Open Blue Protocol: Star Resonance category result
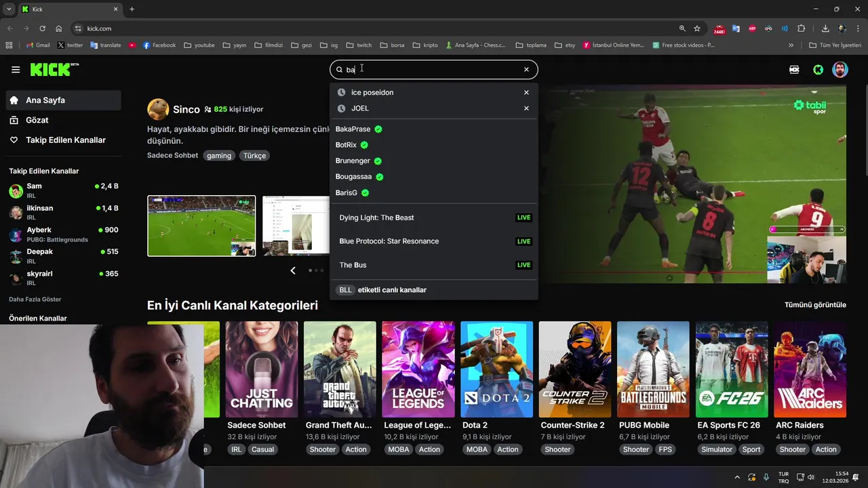 434,241
